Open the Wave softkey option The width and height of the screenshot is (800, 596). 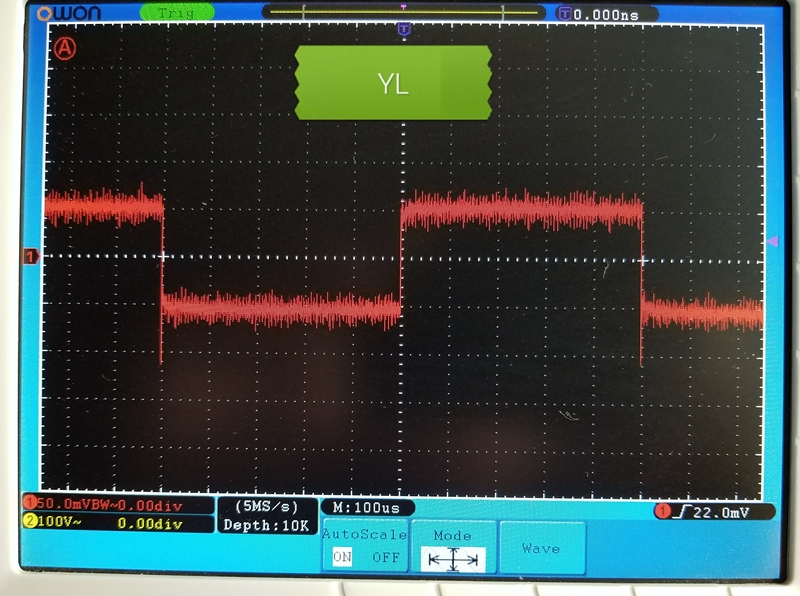coord(541,548)
